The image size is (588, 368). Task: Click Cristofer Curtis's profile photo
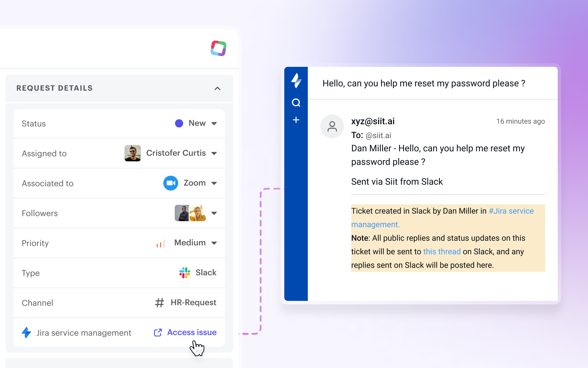click(133, 153)
